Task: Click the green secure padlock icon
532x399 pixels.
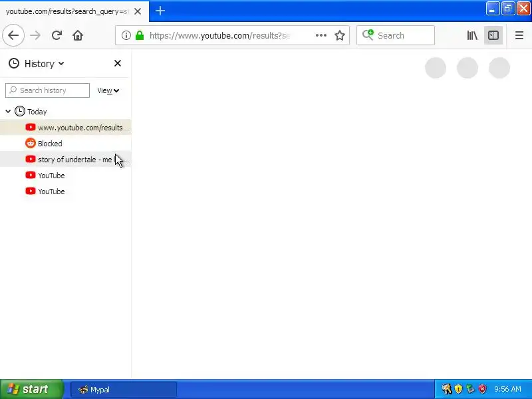Action: [140, 35]
